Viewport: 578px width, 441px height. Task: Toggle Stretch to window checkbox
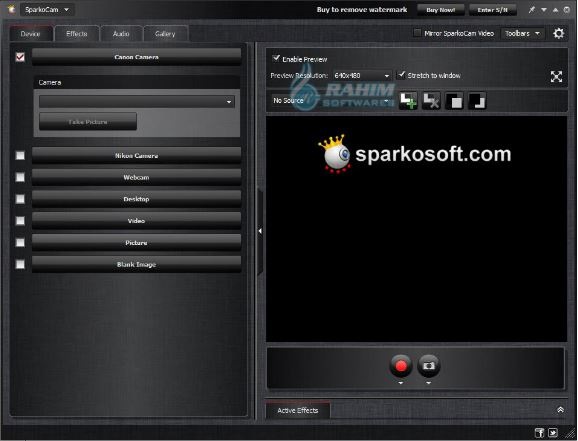(x=401, y=75)
